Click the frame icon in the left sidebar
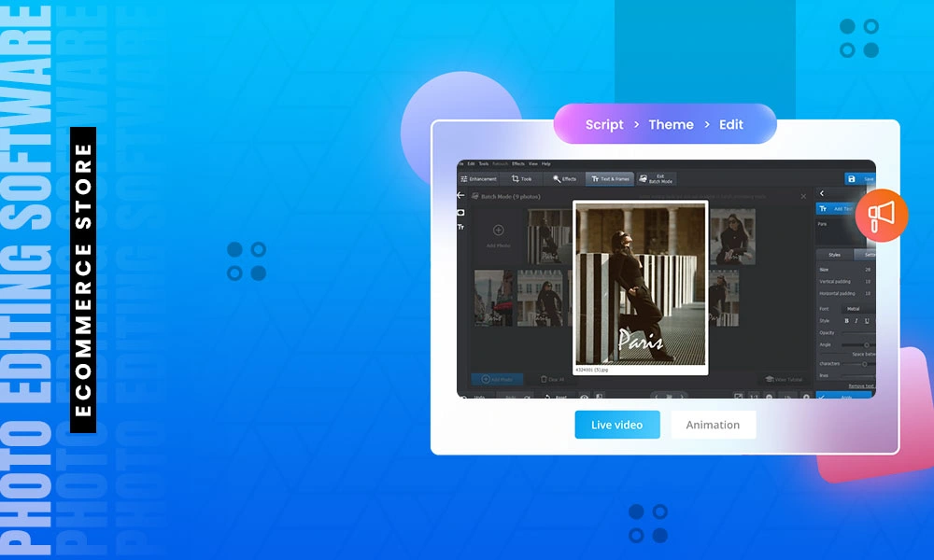 pyautogui.click(x=460, y=213)
